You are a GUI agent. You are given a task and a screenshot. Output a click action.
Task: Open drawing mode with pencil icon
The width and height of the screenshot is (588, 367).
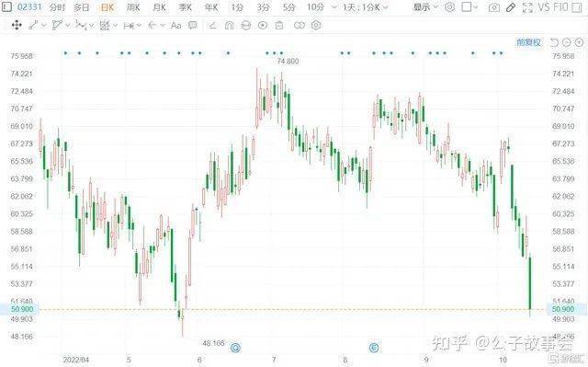pos(511,7)
